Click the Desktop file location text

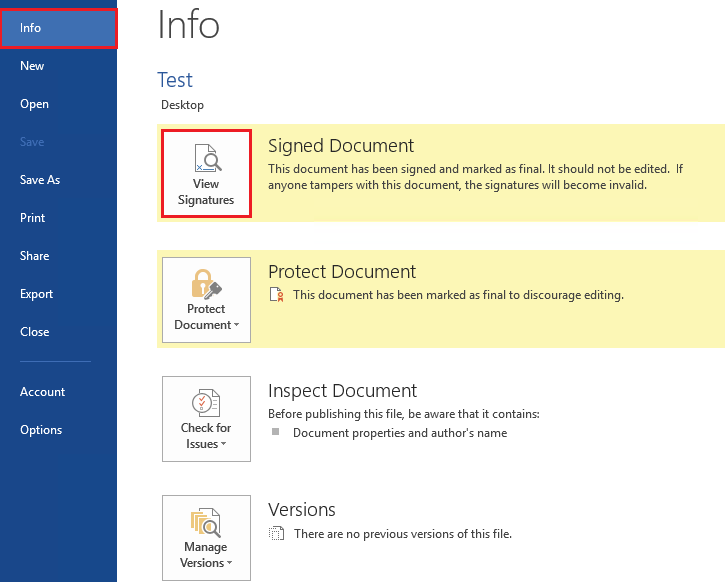182,105
